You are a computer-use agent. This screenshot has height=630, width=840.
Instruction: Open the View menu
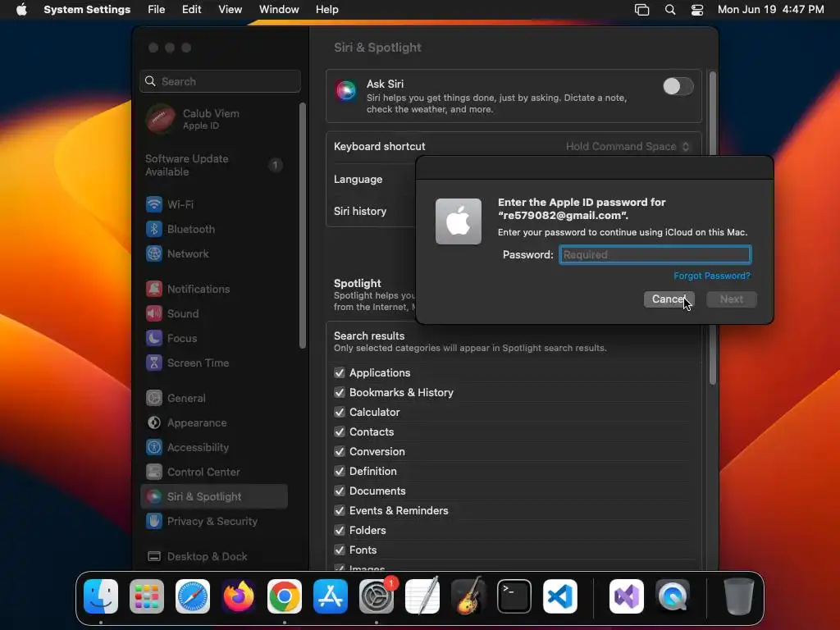(230, 10)
